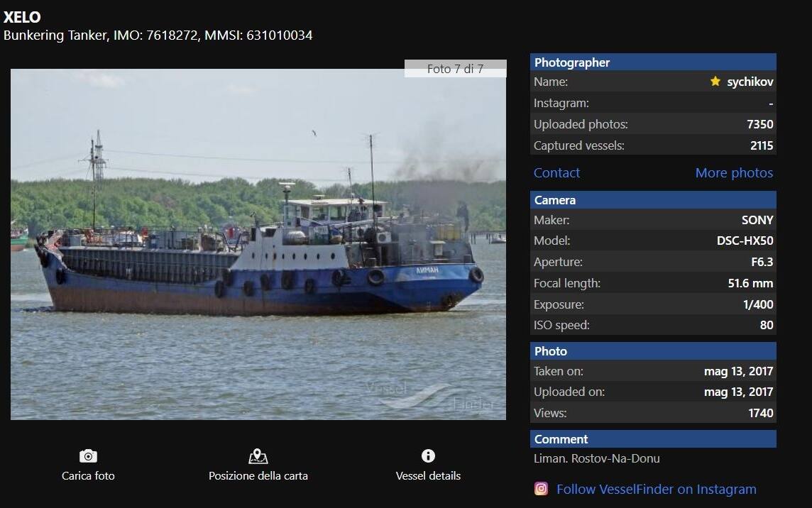Click the Camera panel header
This screenshot has height=508, width=812.
click(554, 200)
